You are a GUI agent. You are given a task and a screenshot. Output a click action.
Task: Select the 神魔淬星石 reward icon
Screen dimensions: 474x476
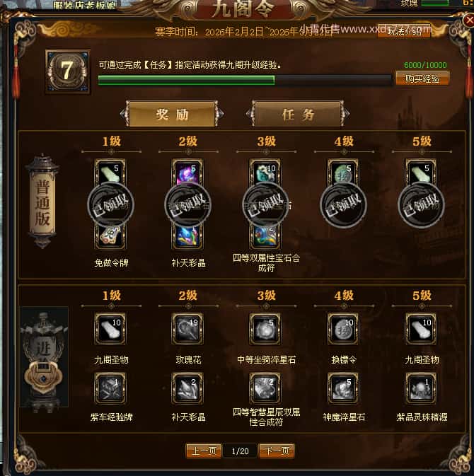pos(343,388)
